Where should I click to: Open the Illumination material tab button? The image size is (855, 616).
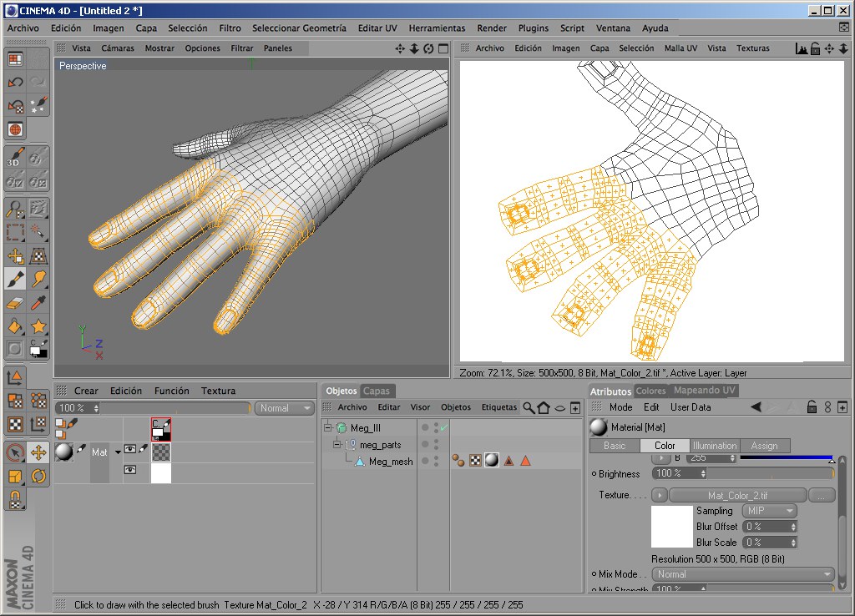[x=715, y=446]
